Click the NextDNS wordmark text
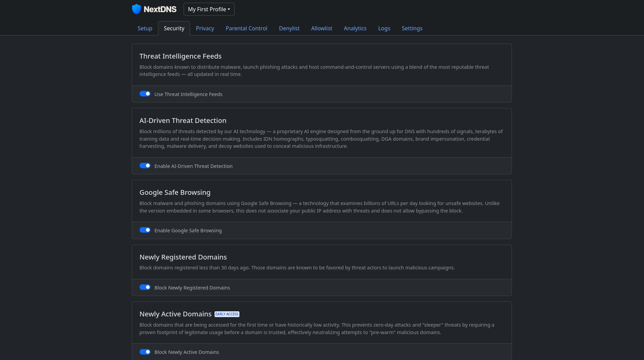This screenshot has width=644, height=360. (x=160, y=9)
